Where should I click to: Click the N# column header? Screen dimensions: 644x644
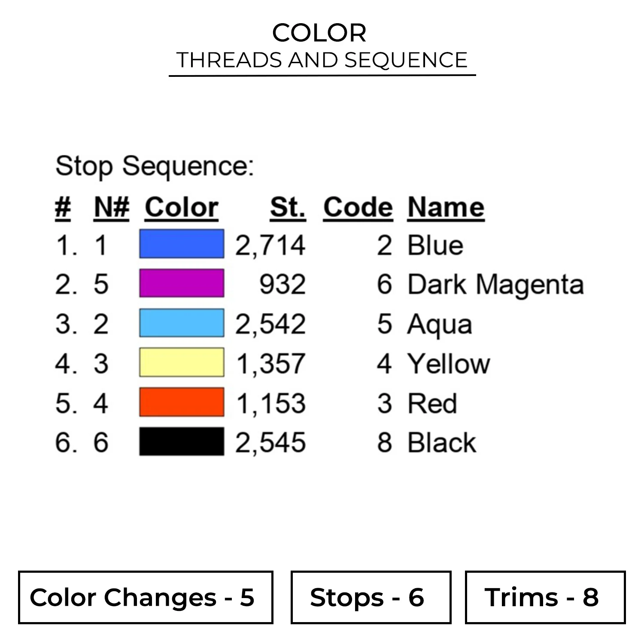[x=111, y=208]
